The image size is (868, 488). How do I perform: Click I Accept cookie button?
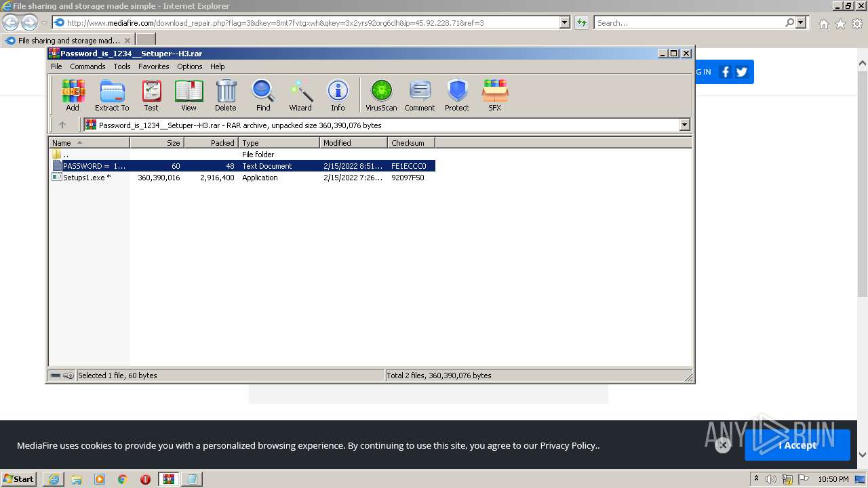point(797,445)
